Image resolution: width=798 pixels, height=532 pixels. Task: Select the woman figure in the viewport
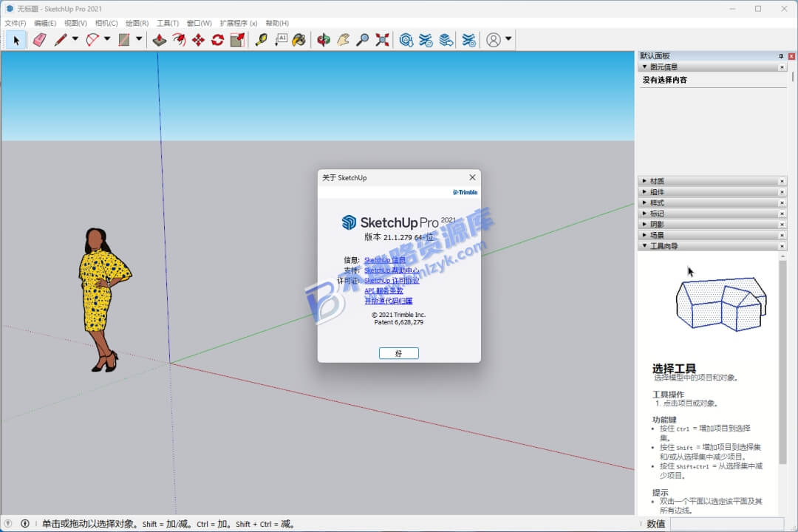103,299
